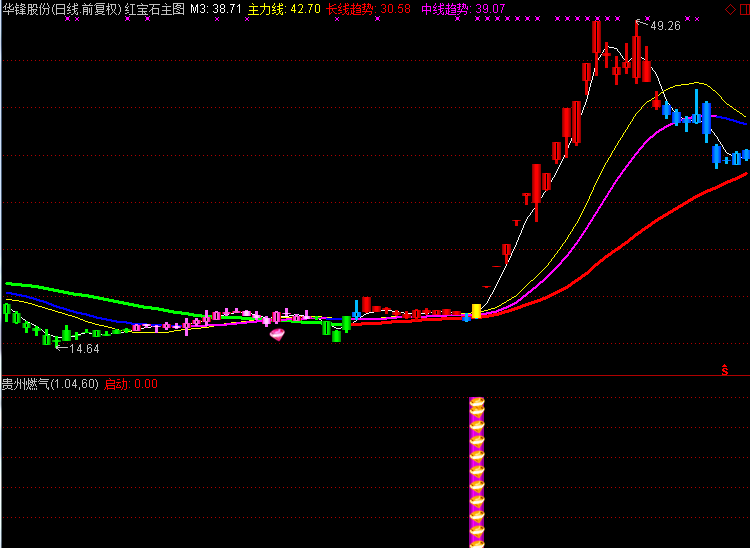Click the 红宝石主图 indicator name
The width and height of the screenshot is (750, 548).
[155, 9]
